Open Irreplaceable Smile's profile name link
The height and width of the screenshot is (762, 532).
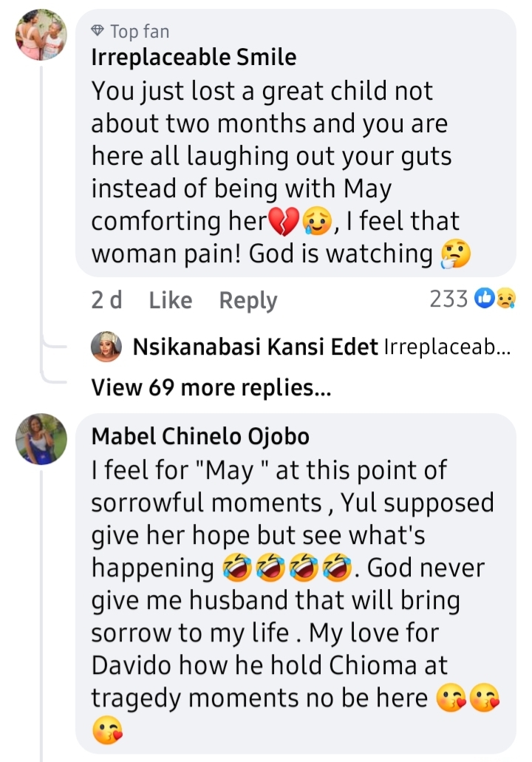tap(194, 58)
